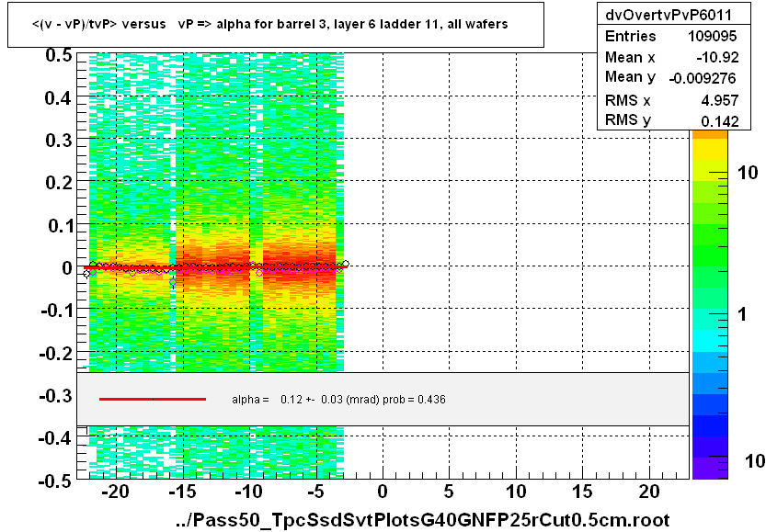766x532 pixels.
Task: Click the magenta marker dipping below the line near -16
Action: coord(173,281)
